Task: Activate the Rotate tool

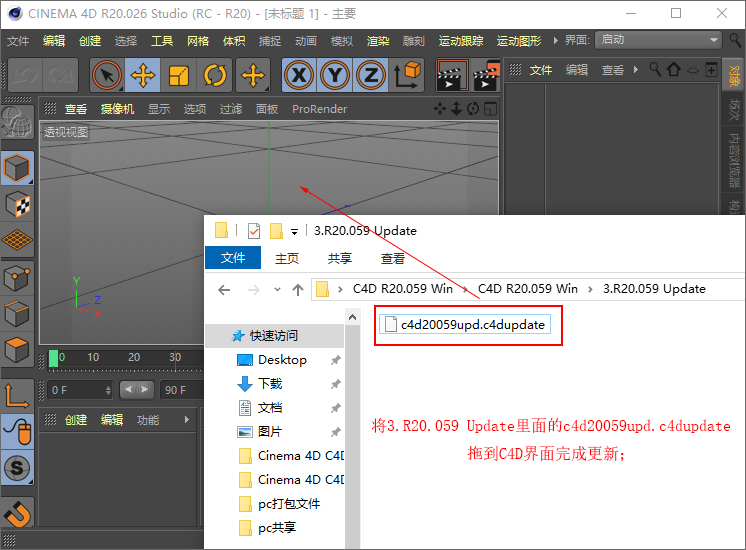Action: pos(215,75)
